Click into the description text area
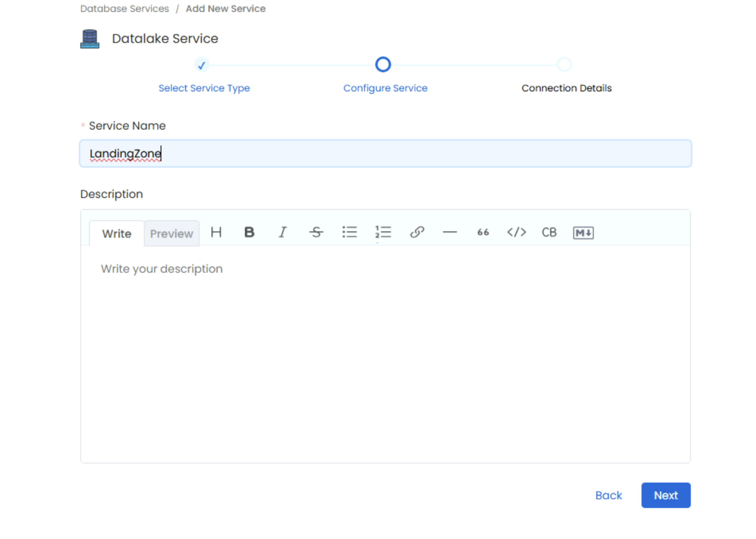756x539 pixels. click(x=386, y=354)
